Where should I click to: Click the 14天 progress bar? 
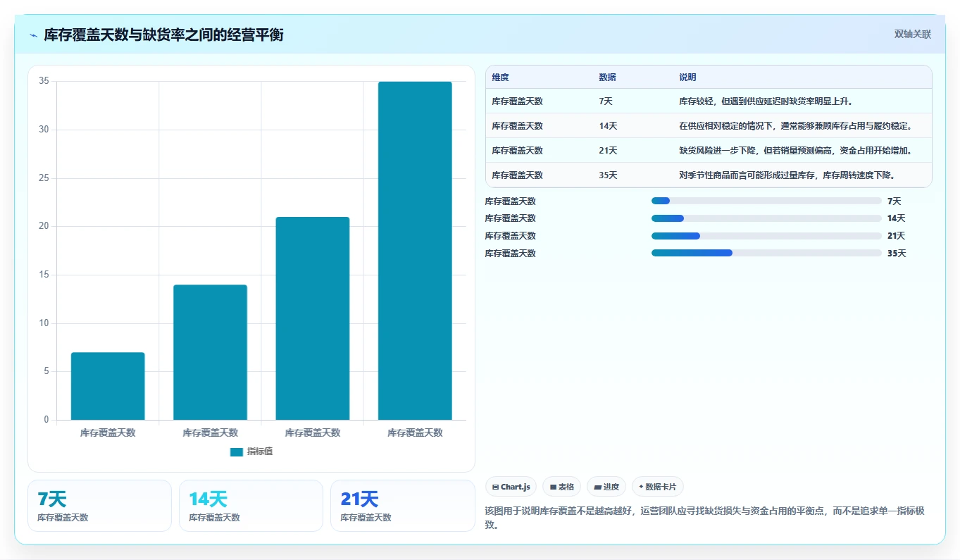click(766, 218)
